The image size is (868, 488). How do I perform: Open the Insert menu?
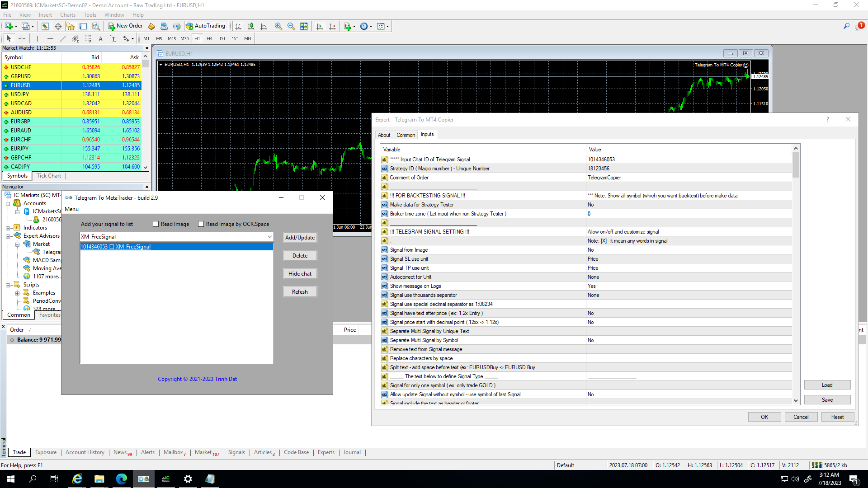coord(45,15)
